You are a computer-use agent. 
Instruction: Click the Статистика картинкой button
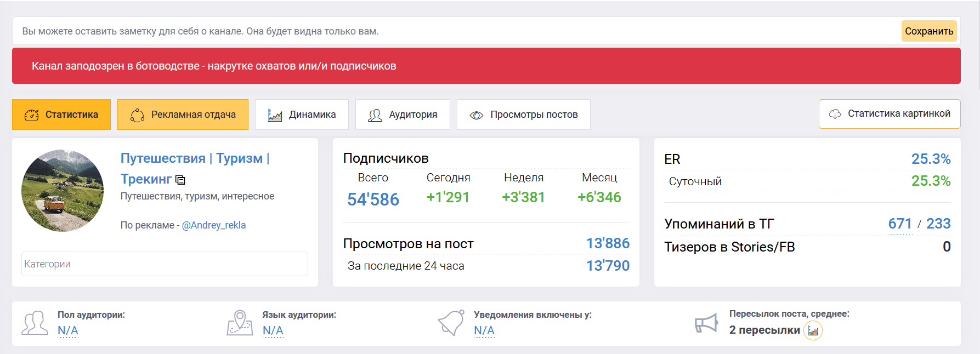point(890,114)
